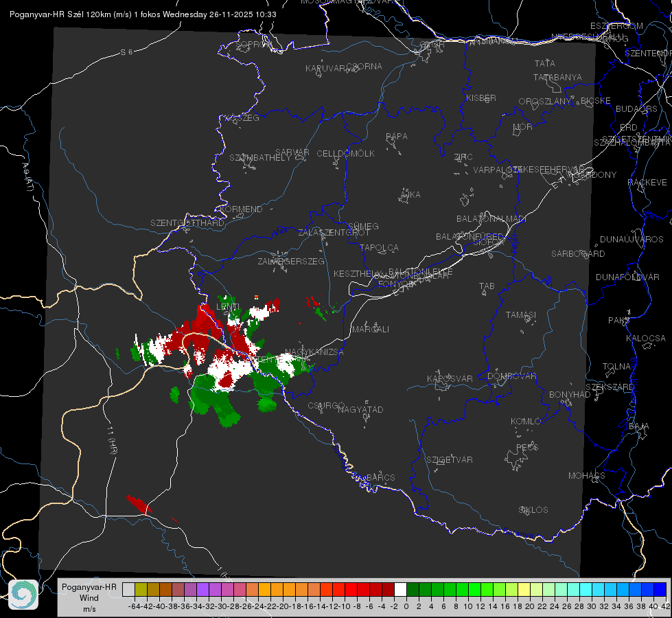Click the BICSKE town label
Image resolution: width=672 pixels, height=618 pixels.
pos(596,101)
